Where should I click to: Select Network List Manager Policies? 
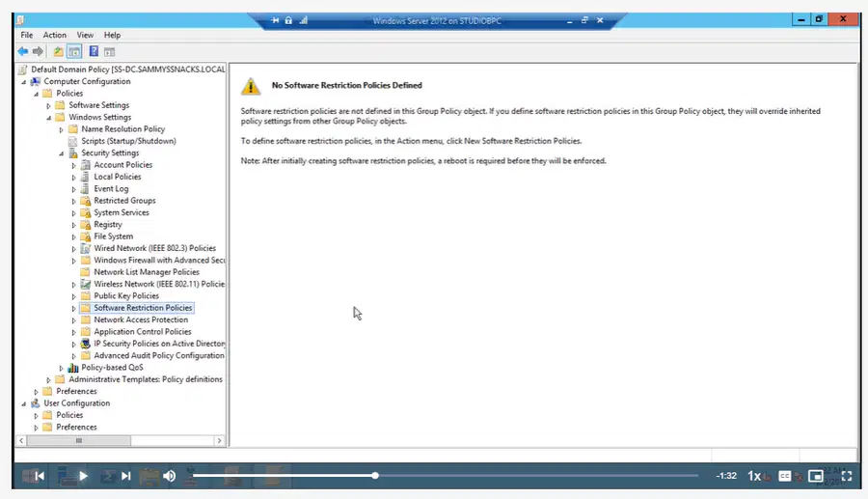point(147,272)
